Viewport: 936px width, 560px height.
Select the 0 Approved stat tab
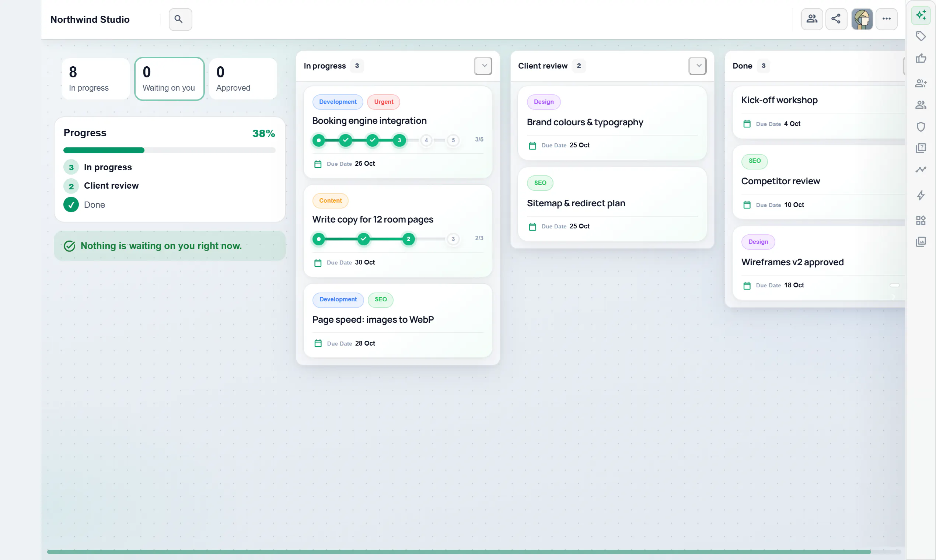point(243,79)
